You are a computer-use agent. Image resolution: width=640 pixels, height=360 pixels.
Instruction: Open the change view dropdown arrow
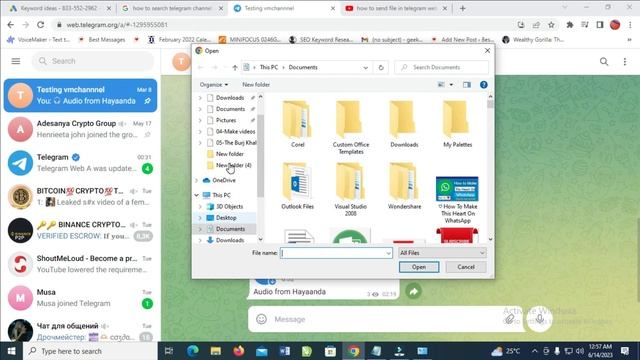pos(451,84)
